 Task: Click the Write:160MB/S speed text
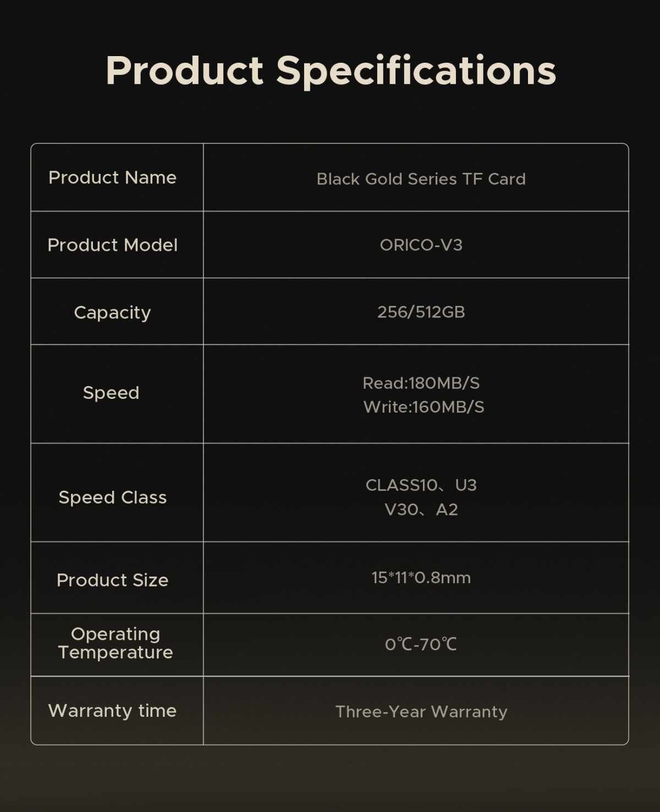(x=424, y=407)
